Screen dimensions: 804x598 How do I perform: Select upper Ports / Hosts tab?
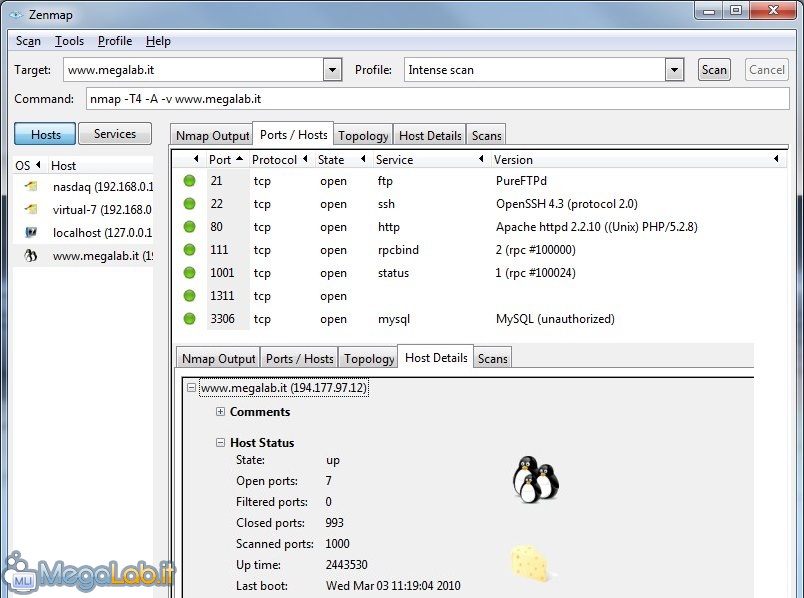pos(293,134)
